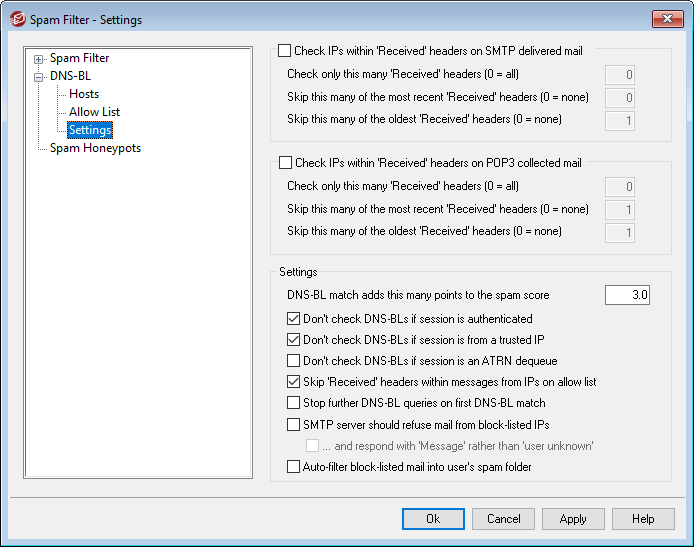Screen dimensions: 694x547
Task: Enable Auto-filter block-listed mail into spam folder
Action: (293, 466)
